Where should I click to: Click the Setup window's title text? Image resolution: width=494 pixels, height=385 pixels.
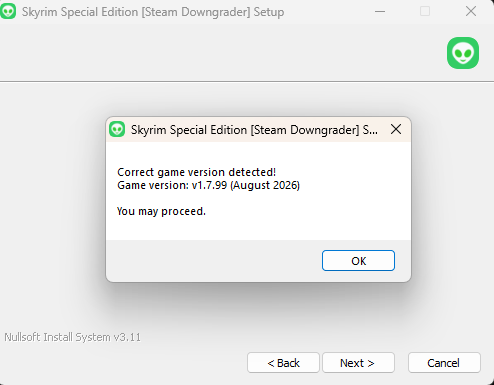(153, 12)
